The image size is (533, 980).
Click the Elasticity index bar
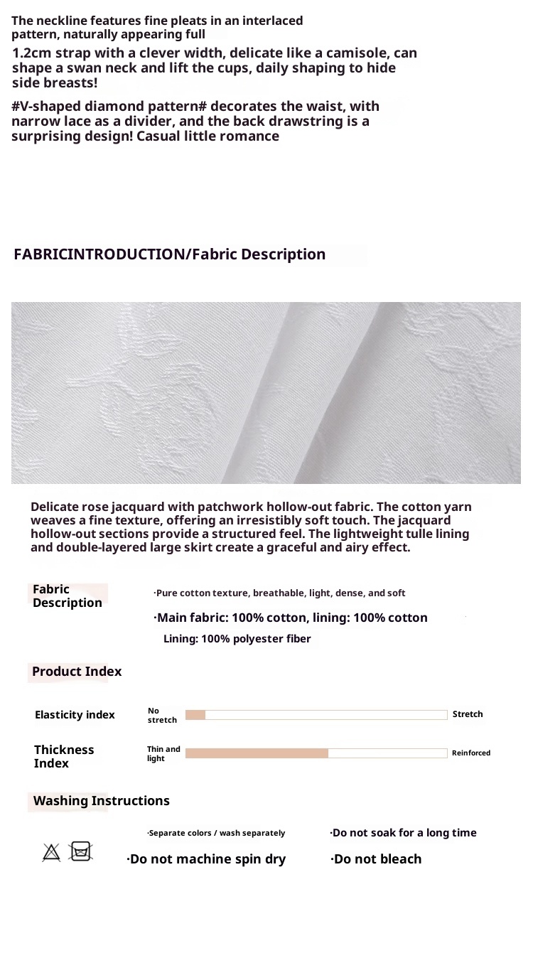coord(316,715)
